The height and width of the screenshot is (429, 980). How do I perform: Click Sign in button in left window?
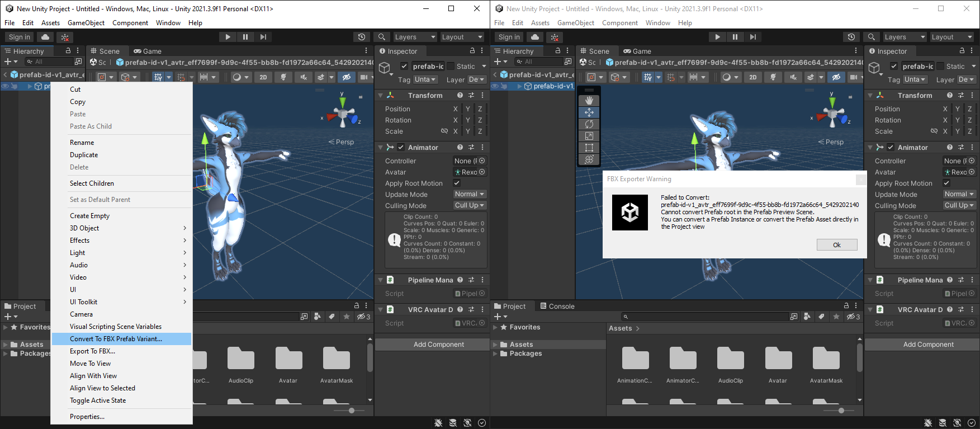pyautogui.click(x=20, y=37)
